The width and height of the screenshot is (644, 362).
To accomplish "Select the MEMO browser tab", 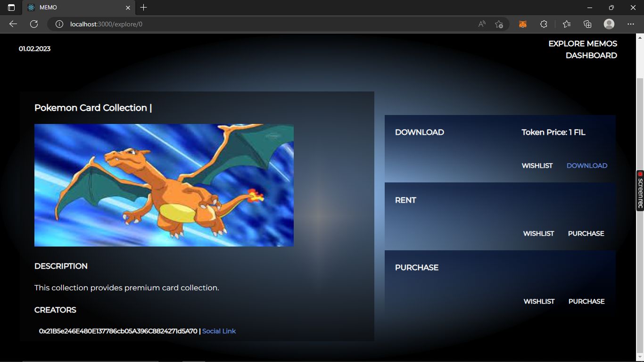I will pyautogui.click(x=79, y=8).
